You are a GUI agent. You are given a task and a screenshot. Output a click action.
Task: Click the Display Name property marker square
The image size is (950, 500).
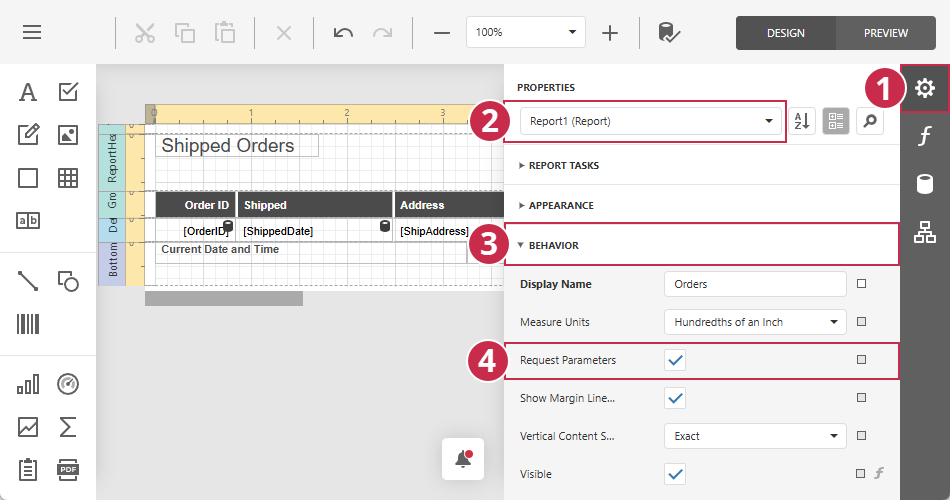click(x=862, y=284)
